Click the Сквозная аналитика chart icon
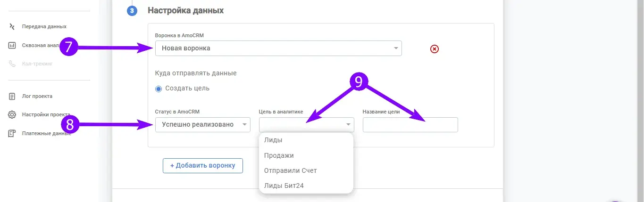 click(12, 46)
